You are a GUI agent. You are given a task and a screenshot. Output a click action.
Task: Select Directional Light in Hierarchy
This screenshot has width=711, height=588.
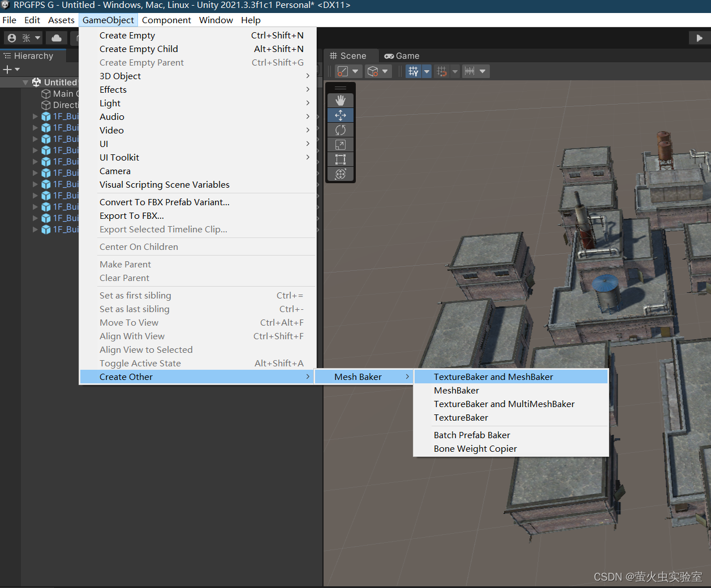pyautogui.click(x=60, y=105)
